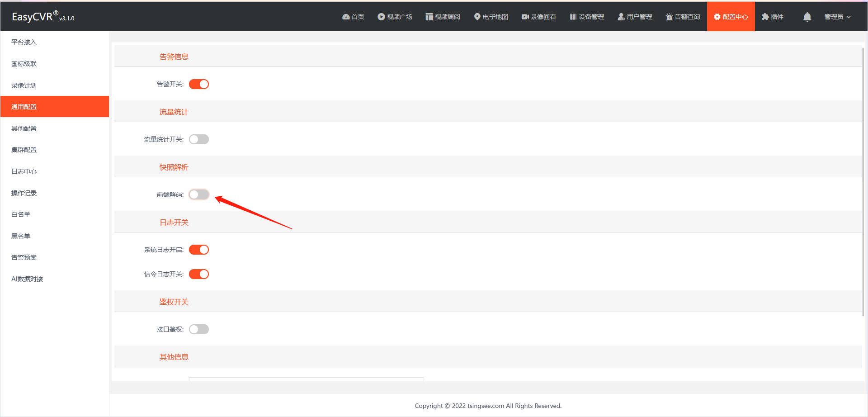Viewport: 868px width, 417px height.
Task: Enable the 流量统计开关 toggle
Action: (x=199, y=139)
